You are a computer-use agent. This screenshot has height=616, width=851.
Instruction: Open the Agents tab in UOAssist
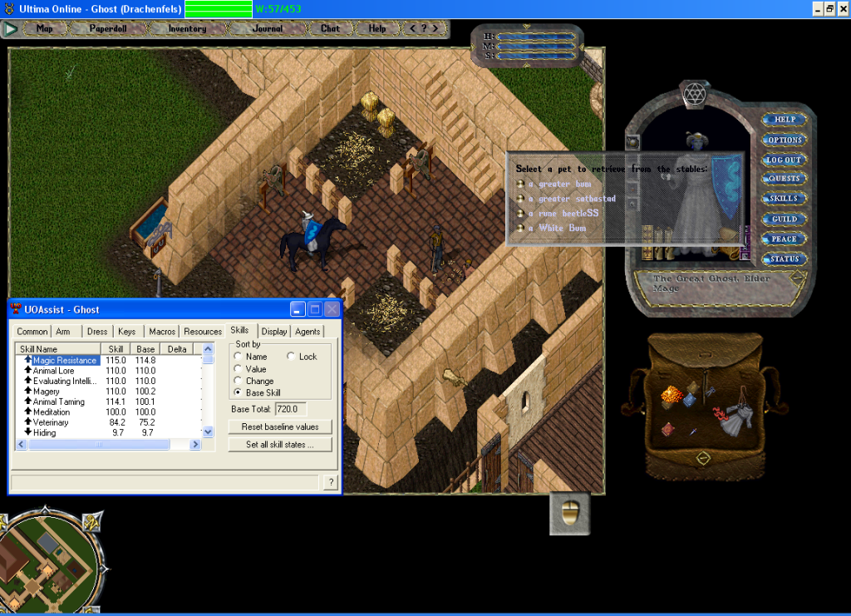tap(307, 331)
